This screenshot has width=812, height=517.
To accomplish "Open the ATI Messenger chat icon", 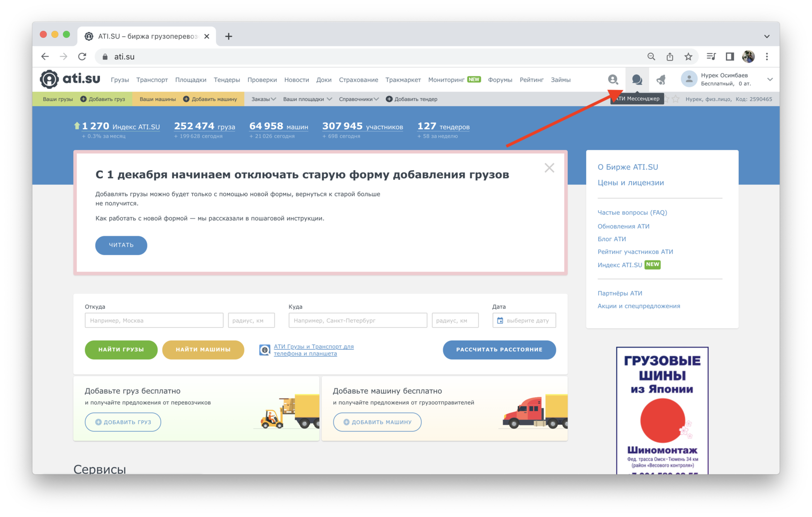I will point(637,80).
